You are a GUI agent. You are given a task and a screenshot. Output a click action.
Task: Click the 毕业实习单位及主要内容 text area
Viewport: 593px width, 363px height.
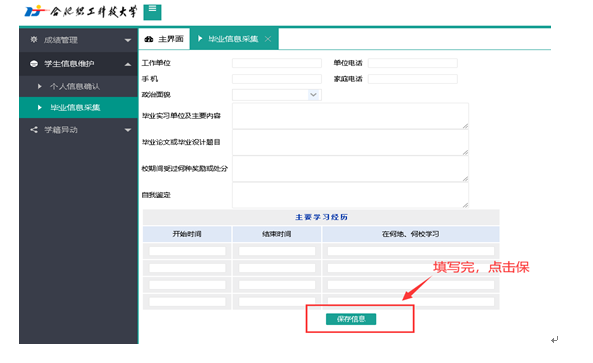(350, 116)
